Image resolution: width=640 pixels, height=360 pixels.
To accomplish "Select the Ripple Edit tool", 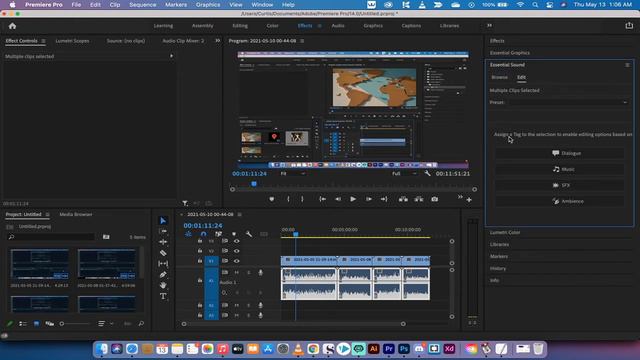I will [x=163, y=242].
